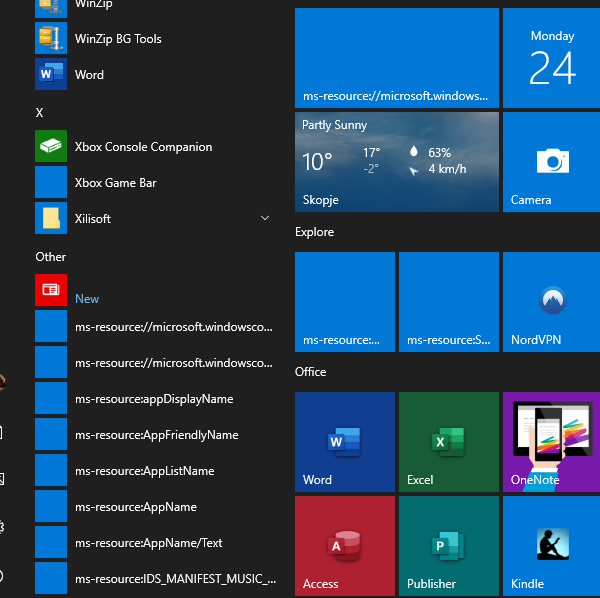Open the ms-resource:S... tile
Viewport: 600px width, 598px height.
449,302
